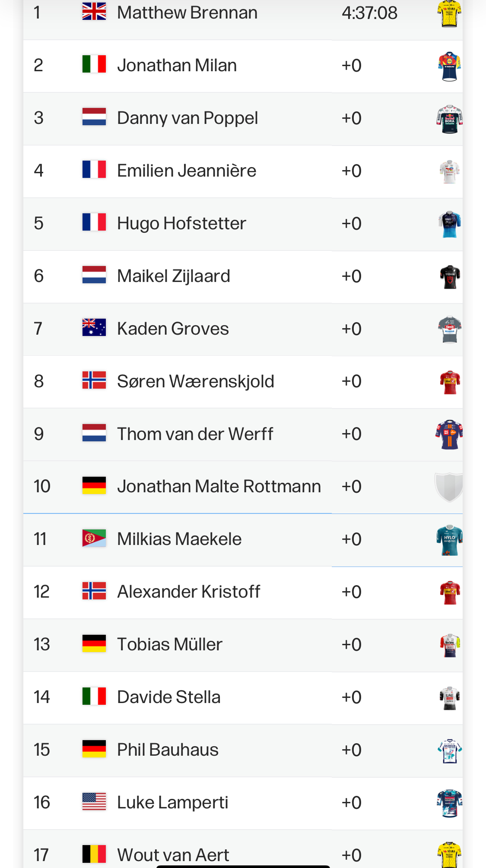The width and height of the screenshot is (486, 868).
Task: Select Luke Lamperti's Soudal jersey icon
Action: (x=449, y=803)
